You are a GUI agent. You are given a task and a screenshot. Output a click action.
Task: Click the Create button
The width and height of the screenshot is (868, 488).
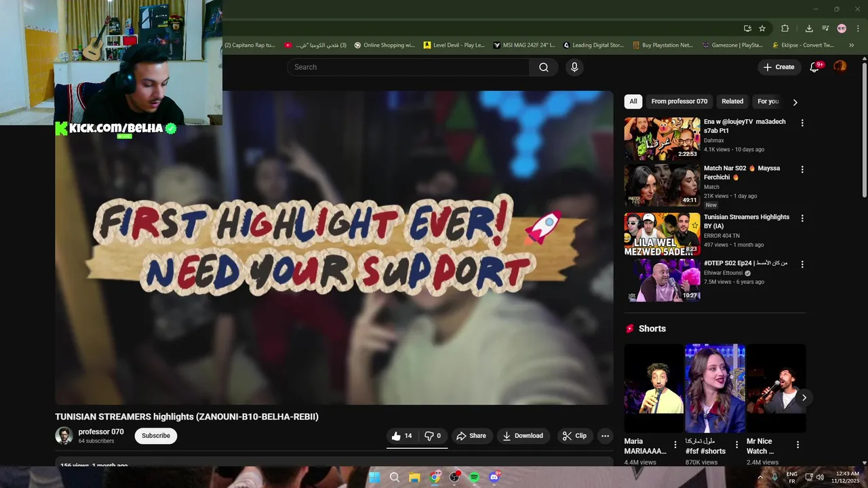778,67
